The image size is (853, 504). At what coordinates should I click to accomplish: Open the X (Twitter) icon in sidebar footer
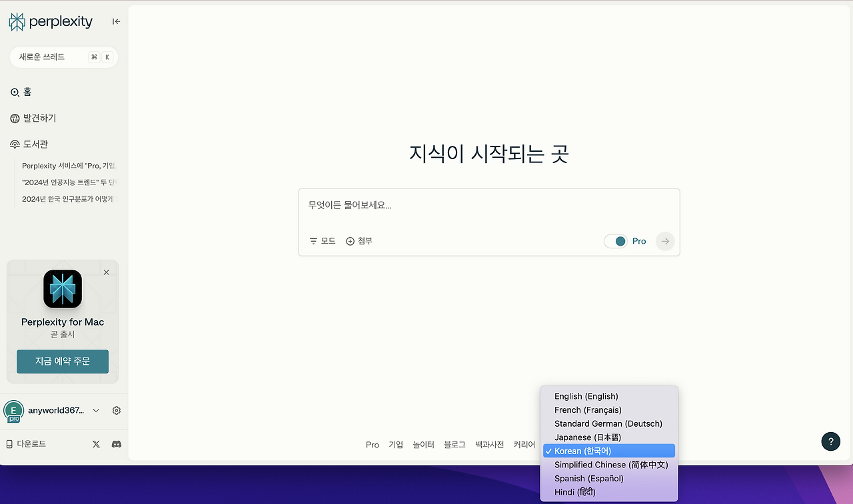pyautogui.click(x=95, y=443)
